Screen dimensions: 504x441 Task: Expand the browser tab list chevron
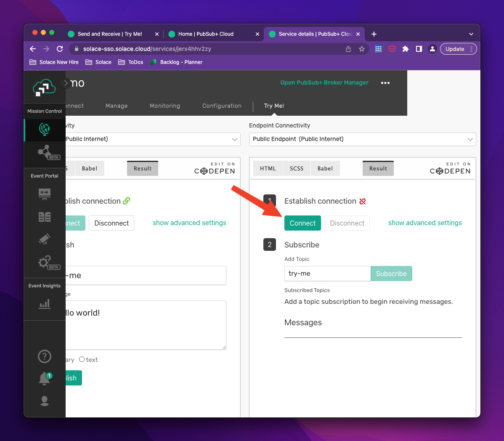coord(471,34)
